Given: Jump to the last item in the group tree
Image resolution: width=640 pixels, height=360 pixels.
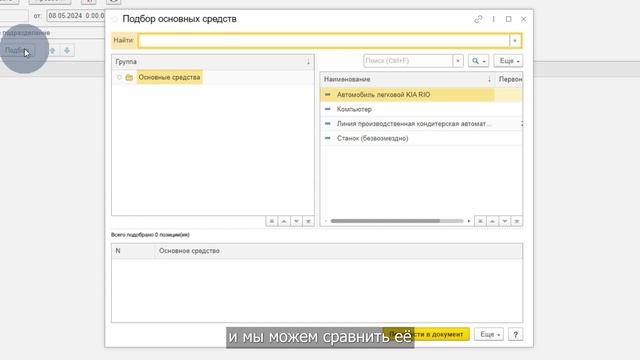Looking at the screenshot, I should (x=309, y=221).
